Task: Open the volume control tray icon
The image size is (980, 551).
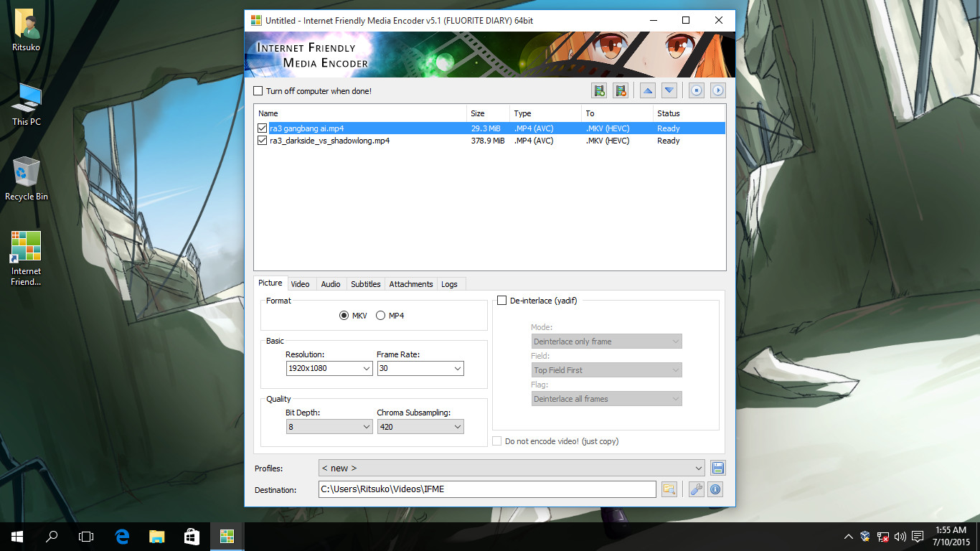Action: pos(900,537)
